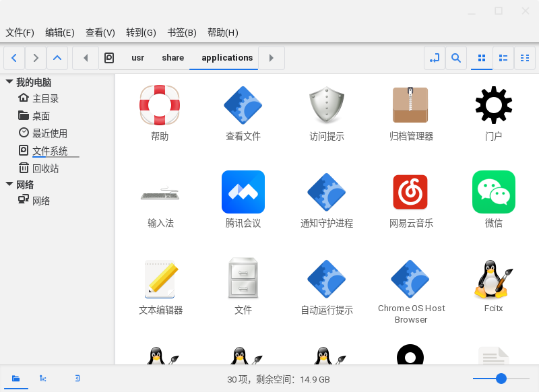Adjust the icon zoom slider

coord(501,379)
